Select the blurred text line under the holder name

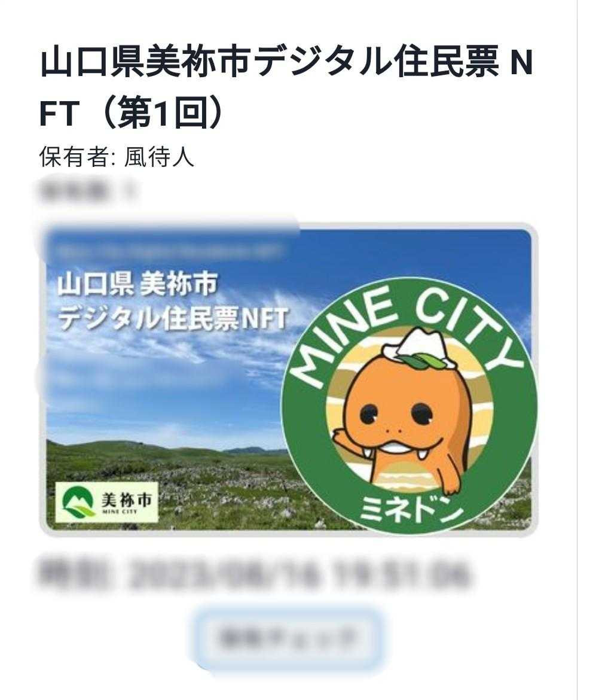click(85, 191)
